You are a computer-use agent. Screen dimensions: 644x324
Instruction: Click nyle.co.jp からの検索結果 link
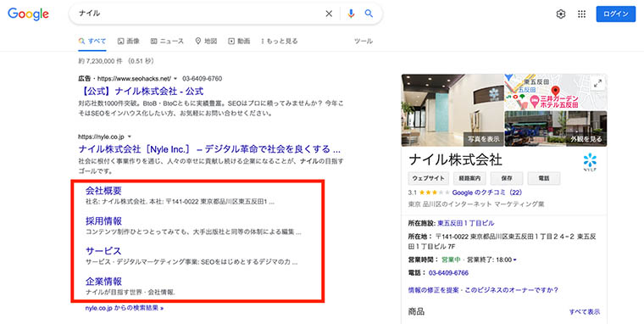pos(125,308)
